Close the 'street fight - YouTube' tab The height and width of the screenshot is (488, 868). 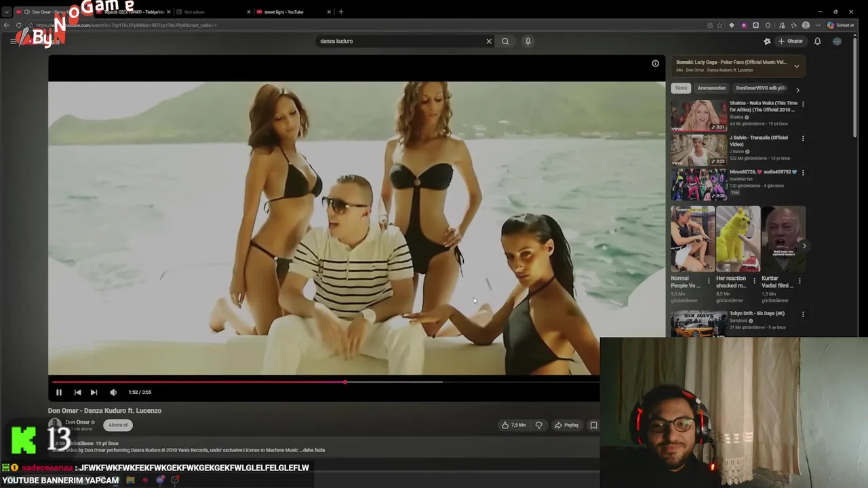[x=330, y=12]
